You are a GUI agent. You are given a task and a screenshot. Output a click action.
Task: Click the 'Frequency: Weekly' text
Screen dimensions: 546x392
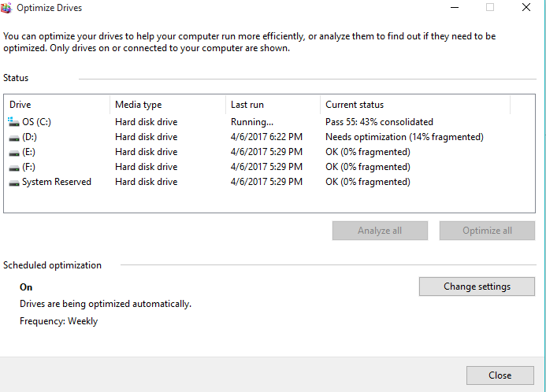[x=58, y=321]
